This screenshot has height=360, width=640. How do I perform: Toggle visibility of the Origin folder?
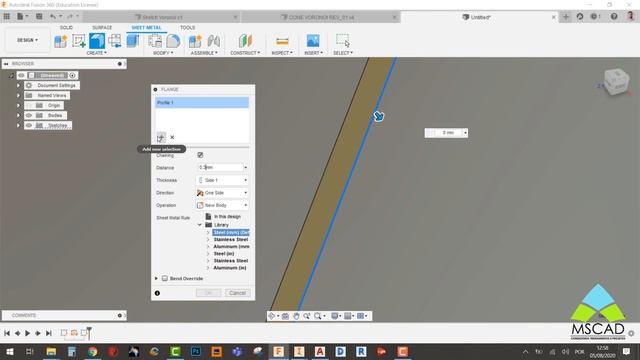pos(29,105)
